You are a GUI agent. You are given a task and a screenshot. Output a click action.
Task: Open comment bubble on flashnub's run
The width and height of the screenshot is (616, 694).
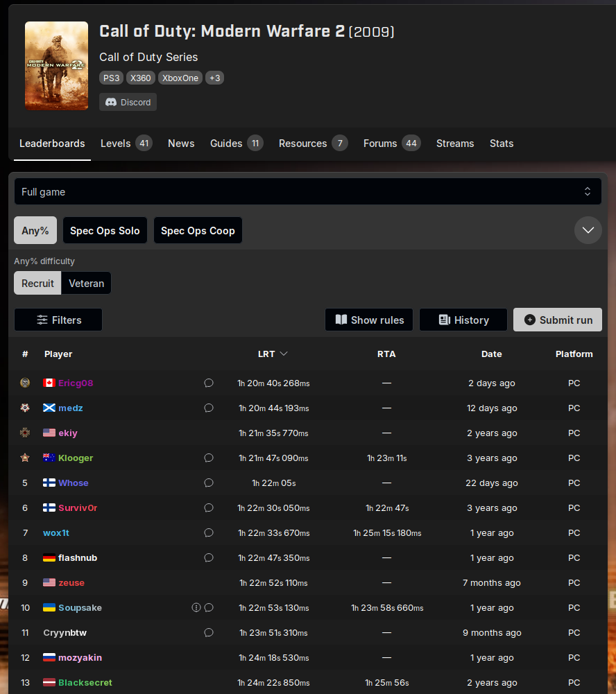click(x=209, y=557)
